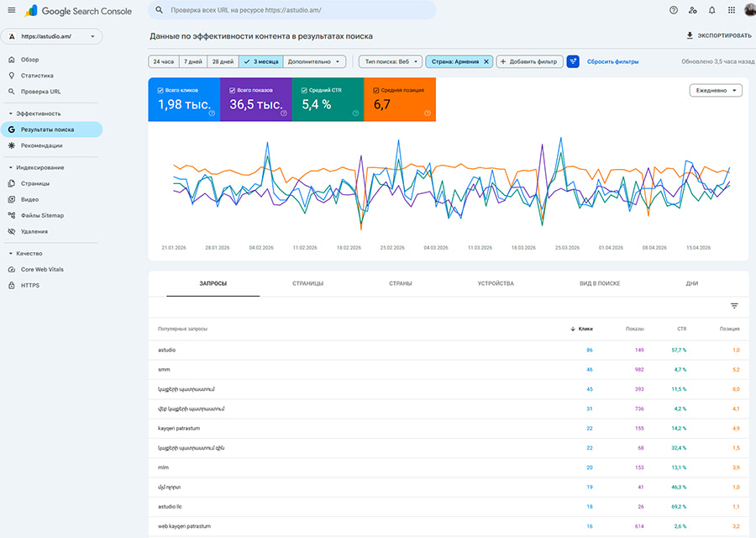Open the УСТРОЙСТВА tab

click(x=496, y=283)
